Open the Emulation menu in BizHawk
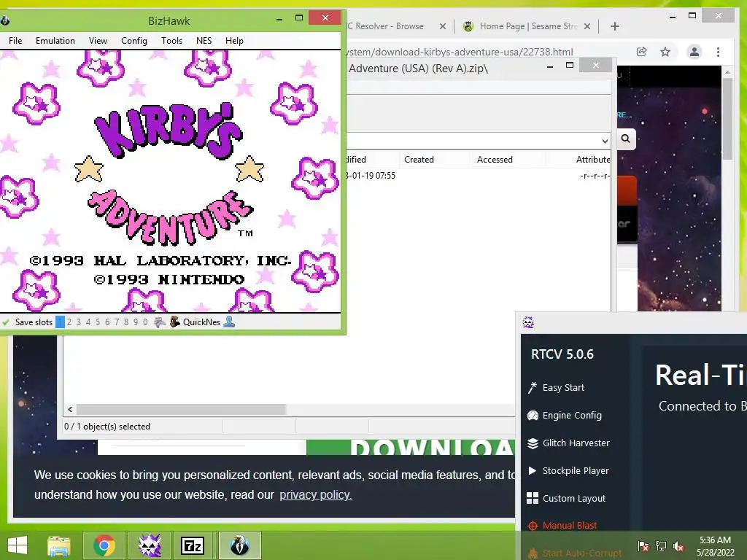The height and width of the screenshot is (560, 747). pyautogui.click(x=55, y=41)
